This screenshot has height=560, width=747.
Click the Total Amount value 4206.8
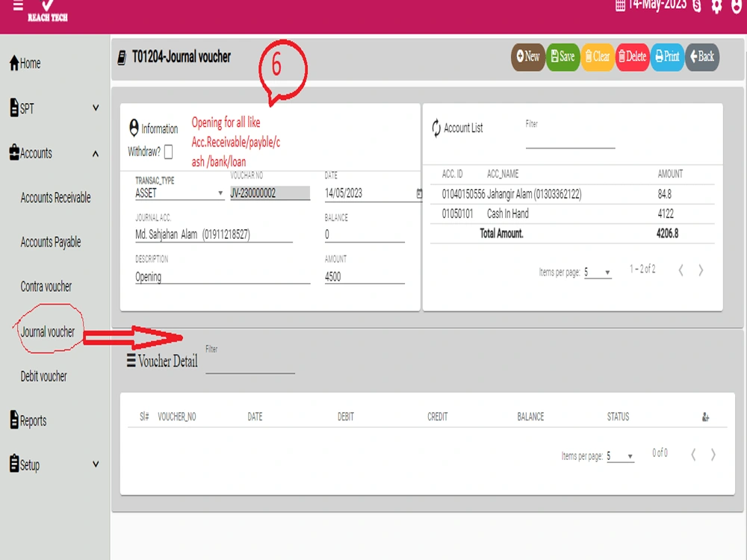pos(667,233)
